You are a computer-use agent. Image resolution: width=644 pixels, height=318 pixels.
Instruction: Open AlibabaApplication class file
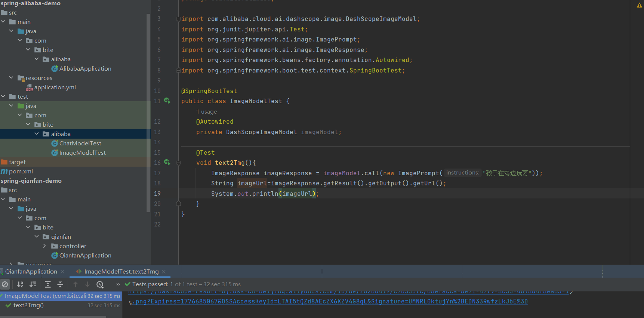click(x=85, y=69)
